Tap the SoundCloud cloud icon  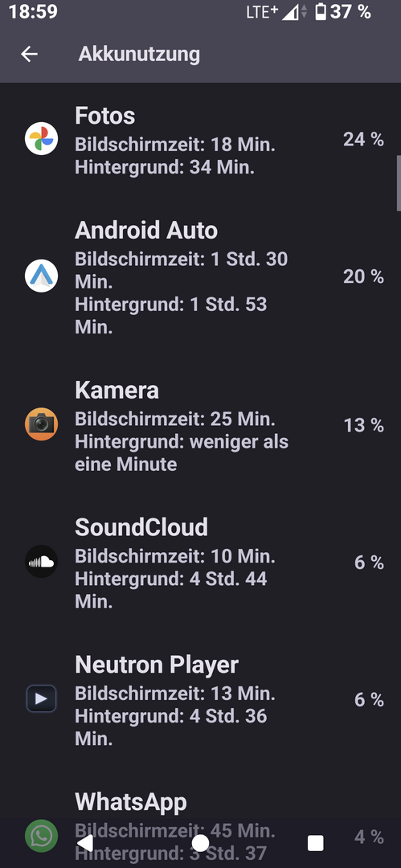point(42,561)
